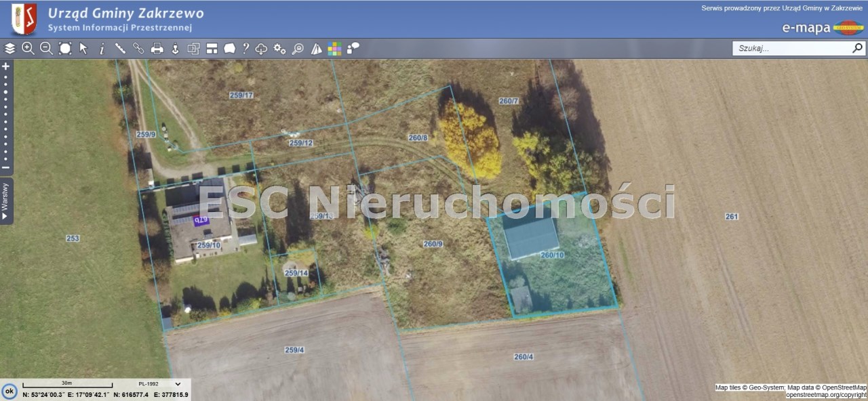Click the chain link sharing icon
The width and height of the screenshot is (868, 401).
click(138, 48)
